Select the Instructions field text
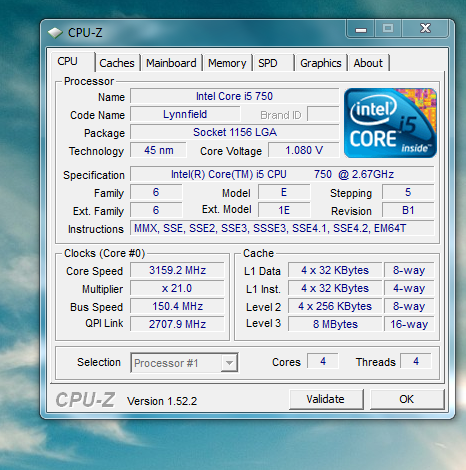This screenshot has height=470, width=466. [x=282, y=228]
